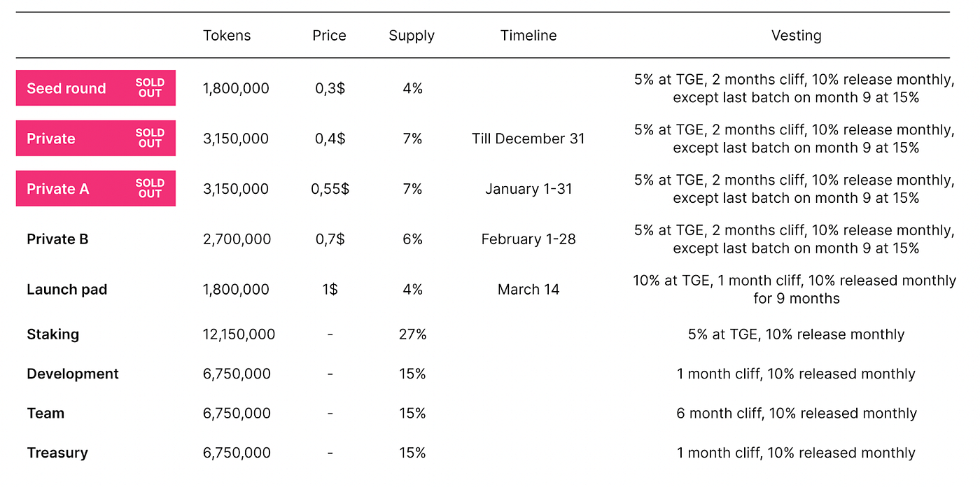Click the 27% supply value
Screen dimensions: 980x487
pos(412,334)
